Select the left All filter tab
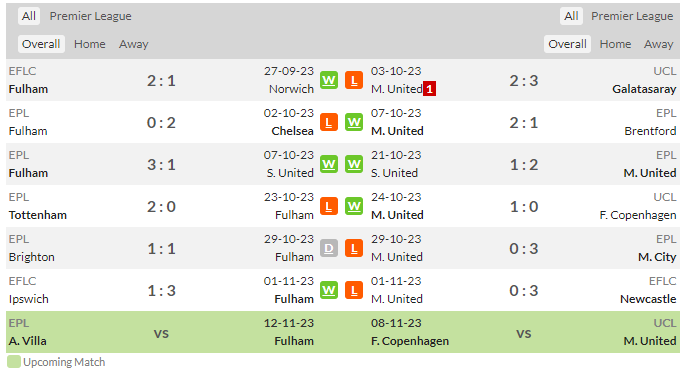The image size is (683, 385). pos(29,16)
